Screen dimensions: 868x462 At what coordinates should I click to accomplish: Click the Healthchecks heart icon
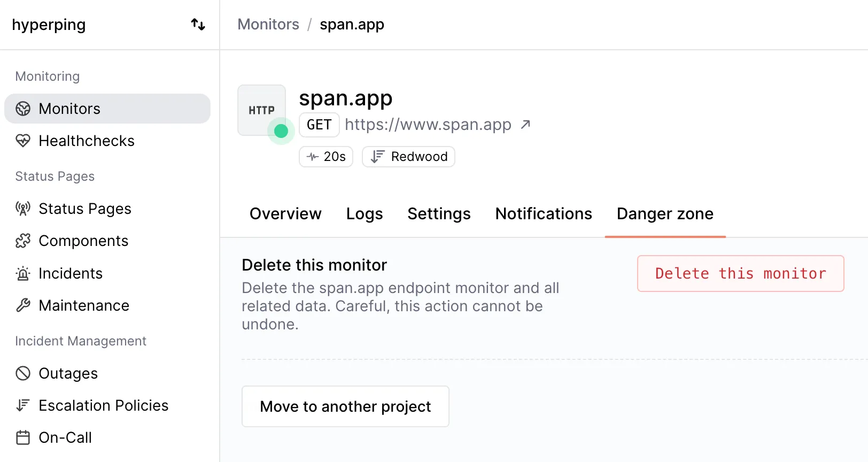(23, 141)
